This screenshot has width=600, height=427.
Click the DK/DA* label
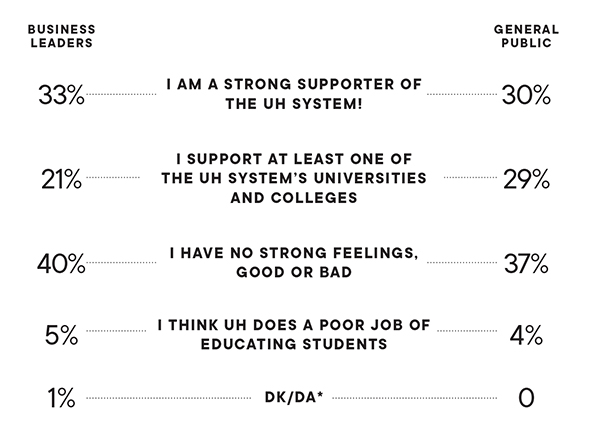(294, 397)
